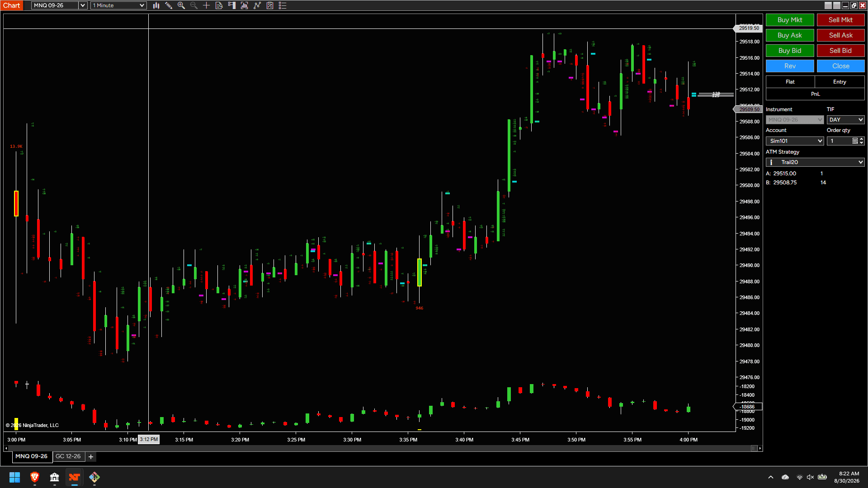Viewport: 868px width, 488px height.
Task: Open the strategies icon in the toolbar
Action: (270, 5)
